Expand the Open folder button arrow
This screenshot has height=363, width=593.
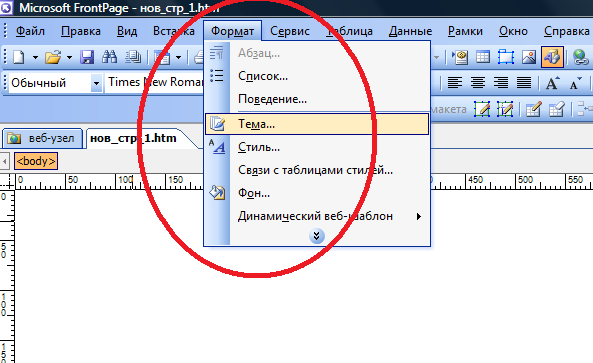70,57
